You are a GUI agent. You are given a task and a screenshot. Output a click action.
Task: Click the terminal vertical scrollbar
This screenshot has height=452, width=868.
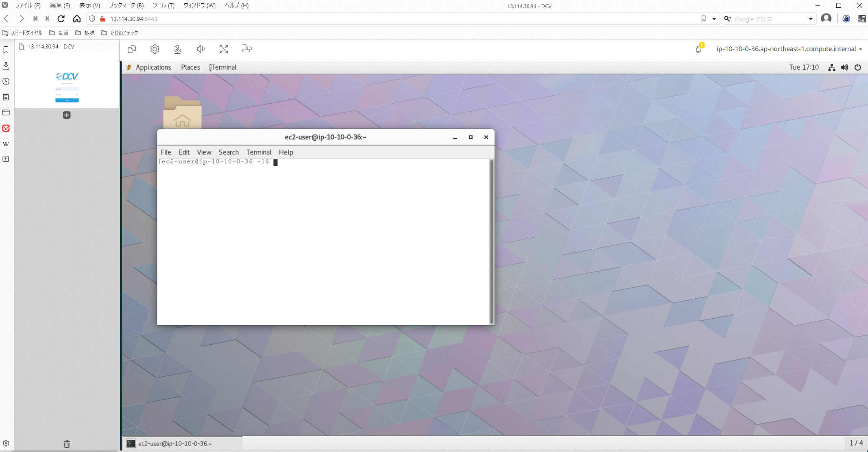tap(491, 241)
